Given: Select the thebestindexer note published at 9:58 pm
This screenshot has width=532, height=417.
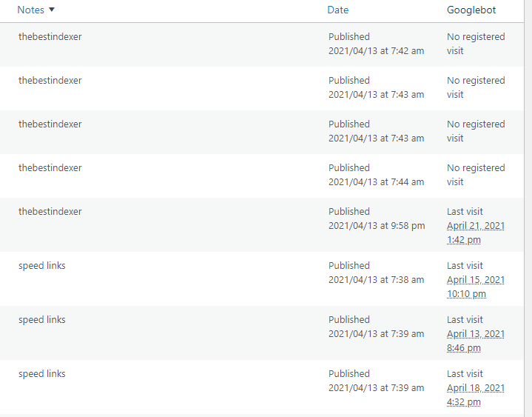Looking at the screenshot, I should pyautogui.click(x=50, y=212).
